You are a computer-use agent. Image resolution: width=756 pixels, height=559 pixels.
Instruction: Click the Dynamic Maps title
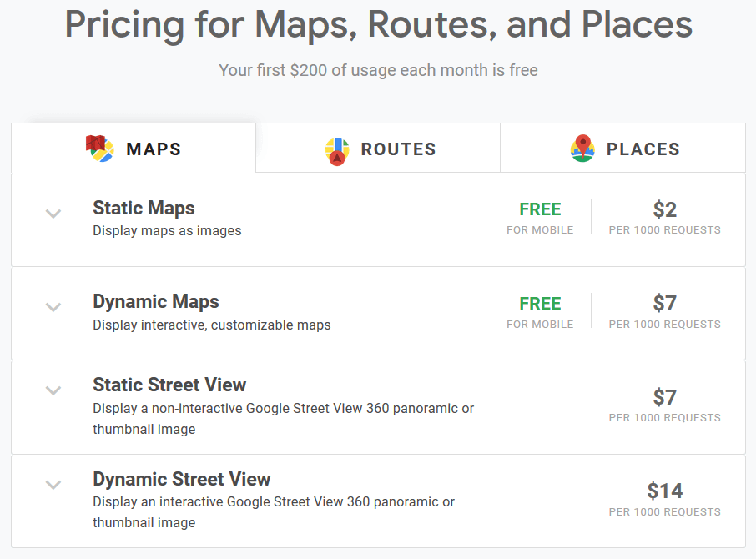[x=156, y=302]
